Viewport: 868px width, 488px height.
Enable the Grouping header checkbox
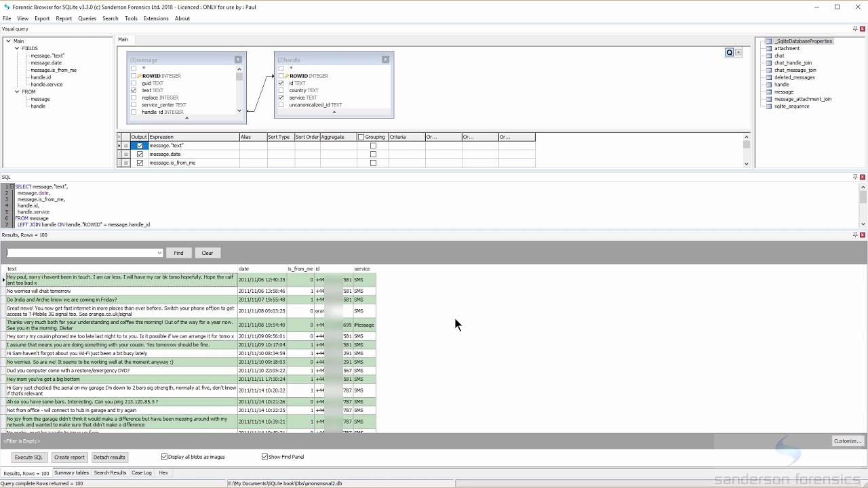point(361,137)
